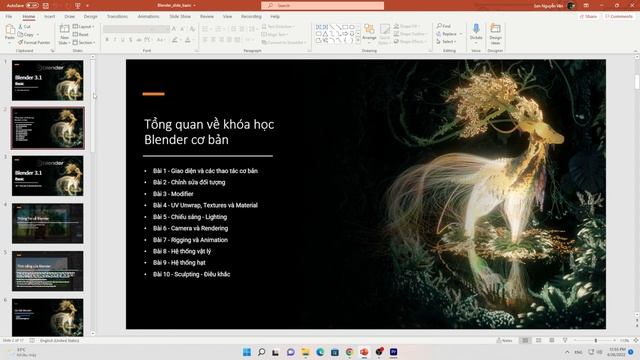Click the Share button

tap(588, 17)
